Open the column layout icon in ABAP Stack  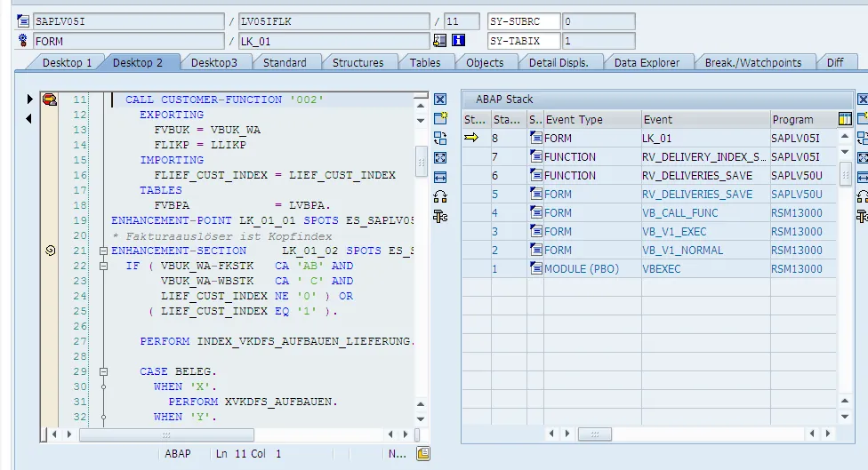tap(845, 119)
